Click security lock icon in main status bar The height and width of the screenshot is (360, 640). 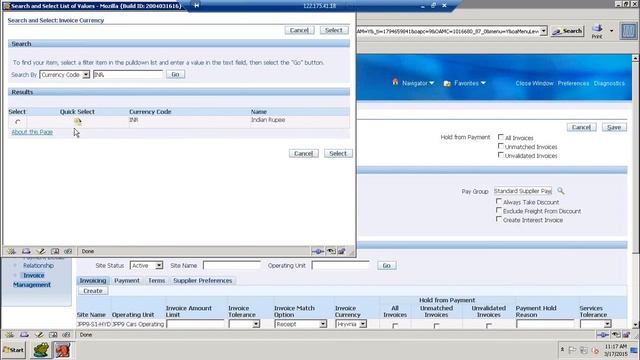click(x=626, y=335)
